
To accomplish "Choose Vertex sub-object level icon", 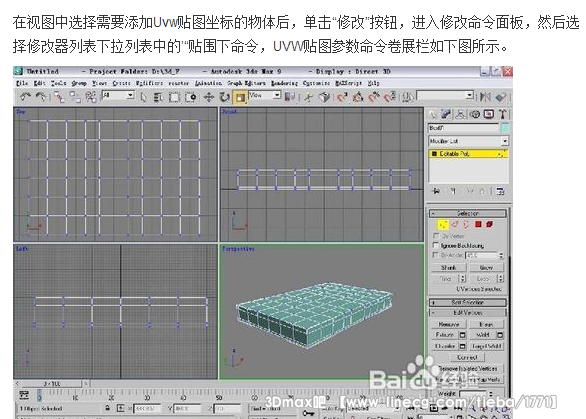I will [x=443, y=224].
